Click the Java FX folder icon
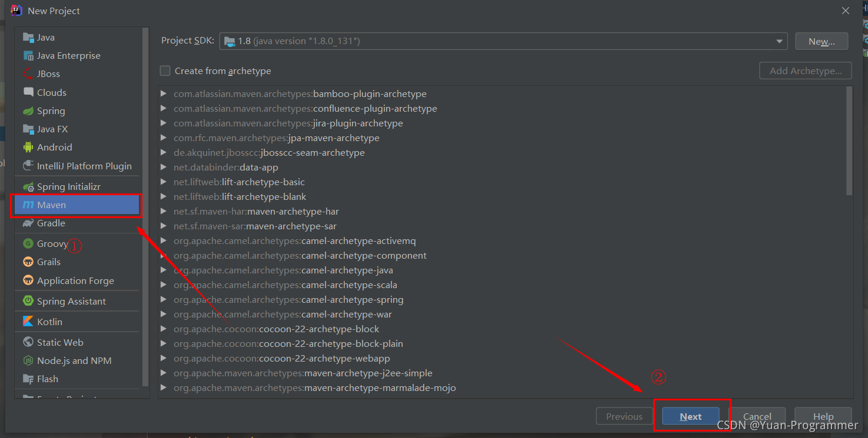The width and height of the screenshot is (868, 438). (28, 129)
